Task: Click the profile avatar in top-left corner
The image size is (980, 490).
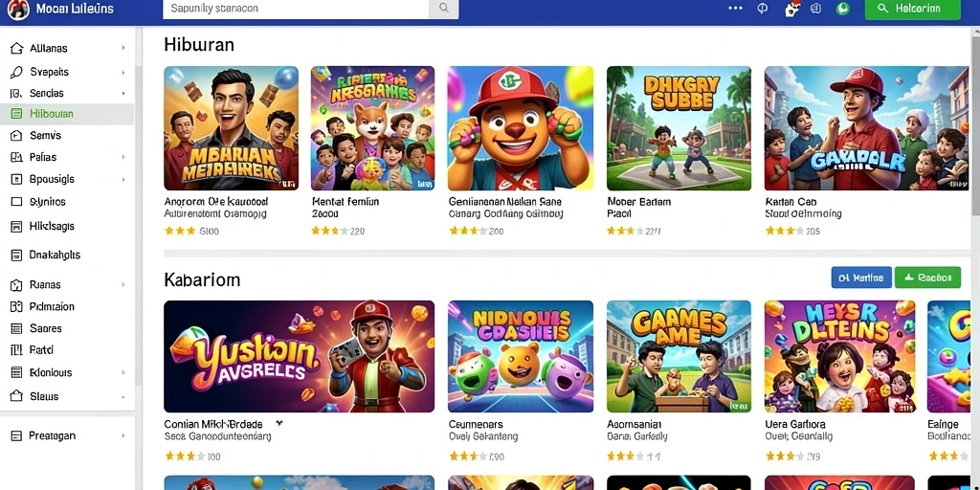Action: click(x=18, y=10)
